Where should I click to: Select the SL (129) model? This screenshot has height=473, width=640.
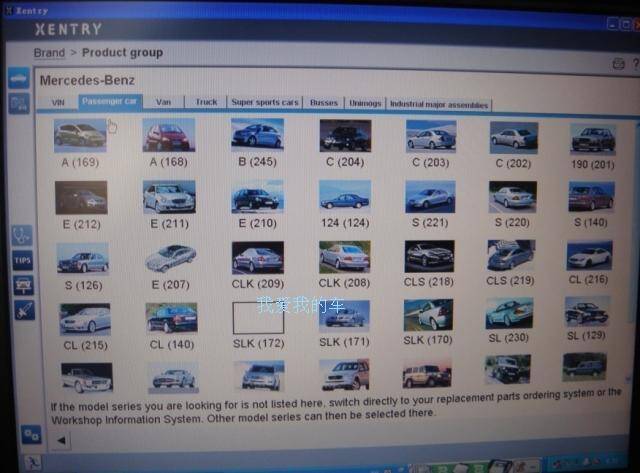tap(588, 312)
